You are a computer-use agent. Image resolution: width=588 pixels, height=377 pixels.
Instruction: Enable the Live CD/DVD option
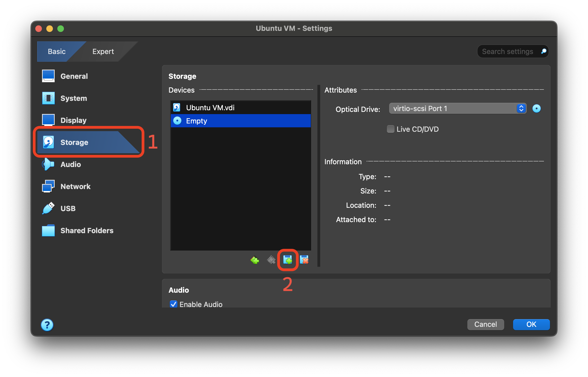390,129
